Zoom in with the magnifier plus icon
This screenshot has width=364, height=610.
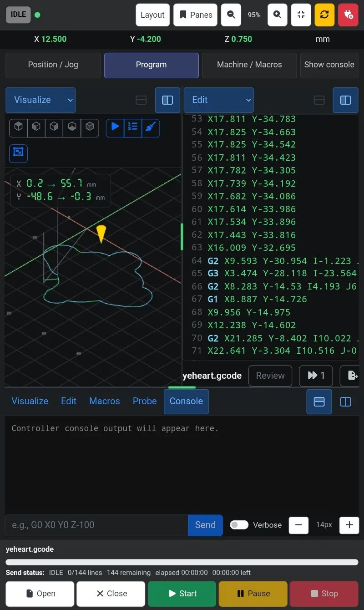click(278, 15)
